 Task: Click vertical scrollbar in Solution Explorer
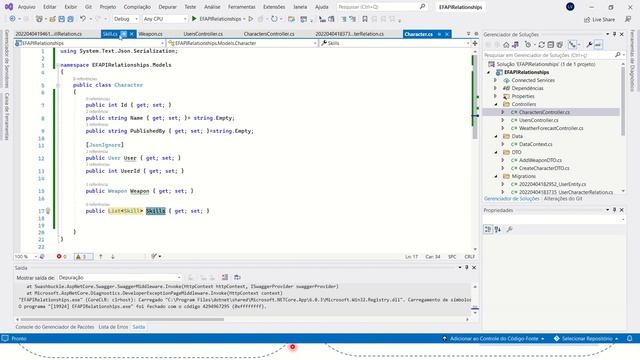click(623, 102)
